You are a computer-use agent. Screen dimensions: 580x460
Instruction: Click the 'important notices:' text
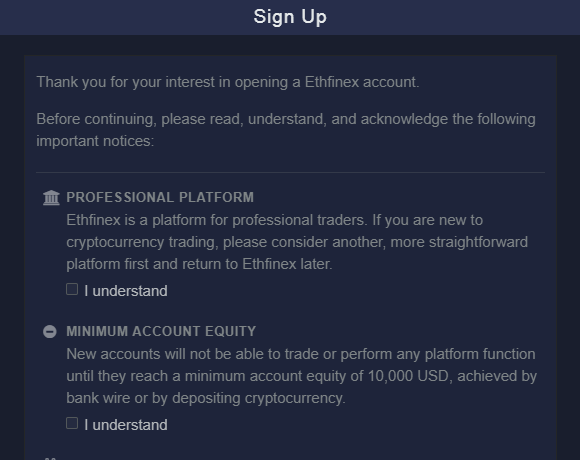point(95,141)
